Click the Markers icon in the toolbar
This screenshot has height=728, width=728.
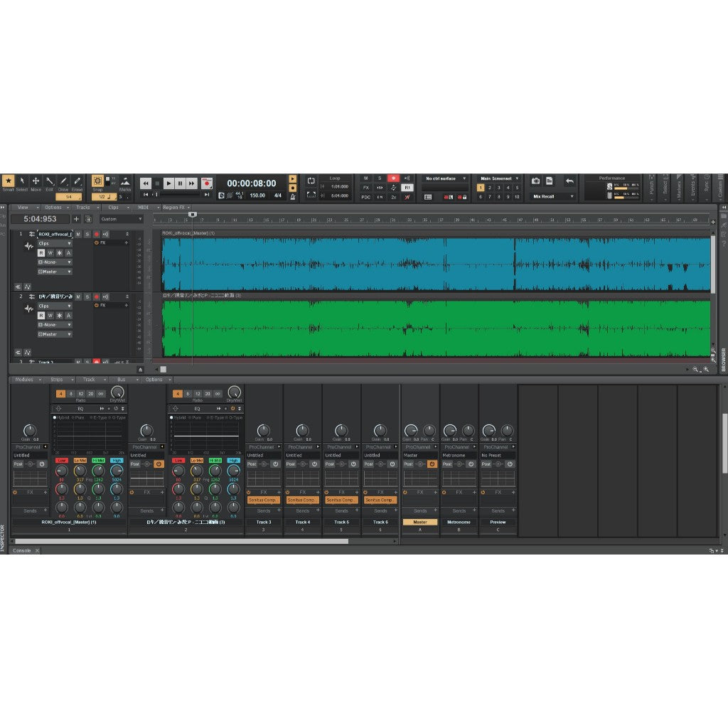(x=125, y=181)
